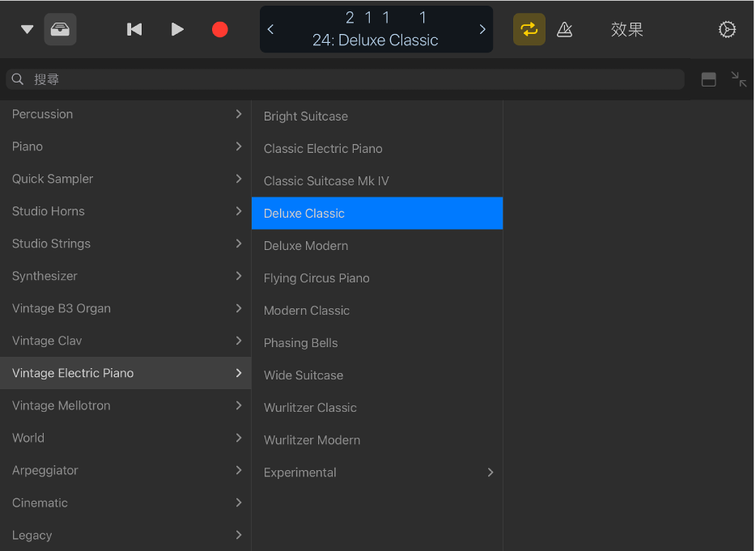Collapse the browser with the arrows icon

(x=738, y=79)
